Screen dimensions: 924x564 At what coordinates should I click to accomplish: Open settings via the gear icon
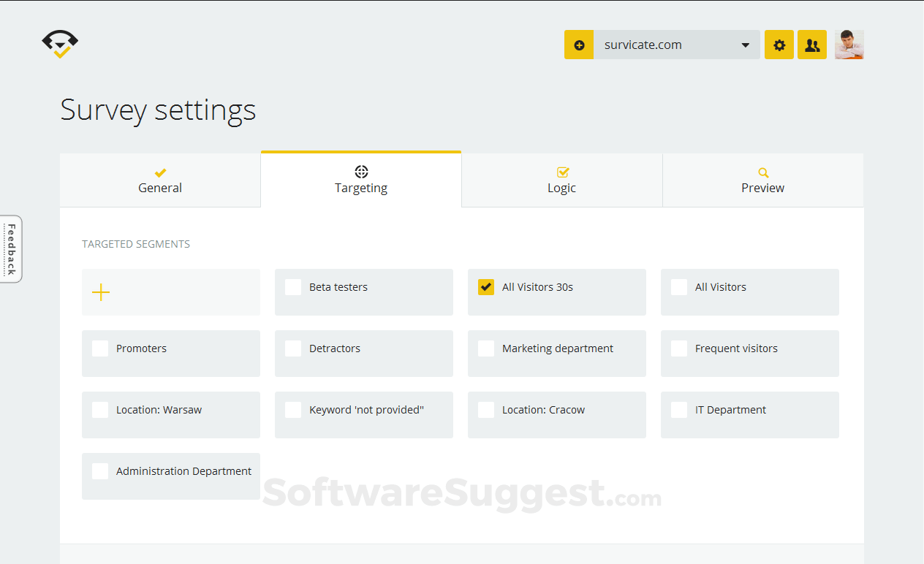(779, 45)
